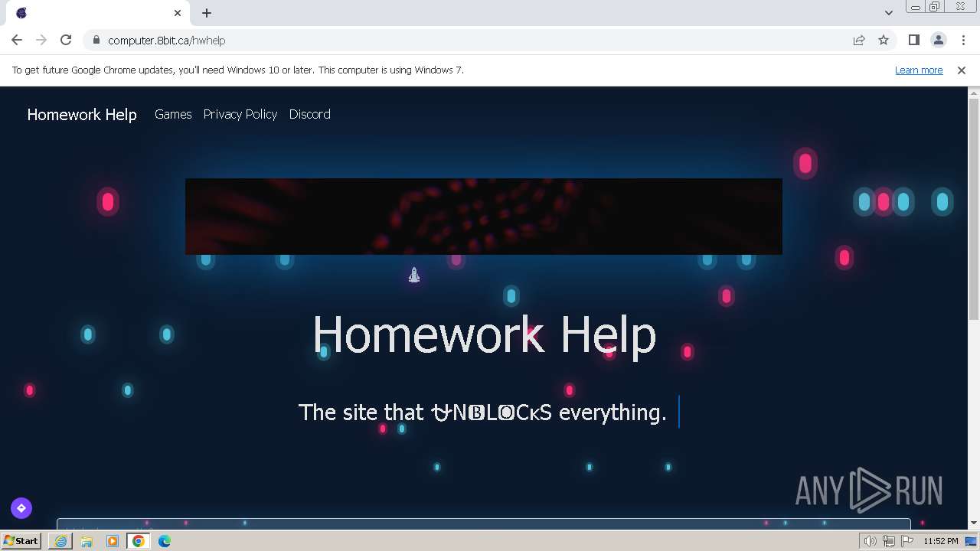Open the Chrome profile menu
The height and width of the screenshot is (551, 980).
(x=938, y=40)
